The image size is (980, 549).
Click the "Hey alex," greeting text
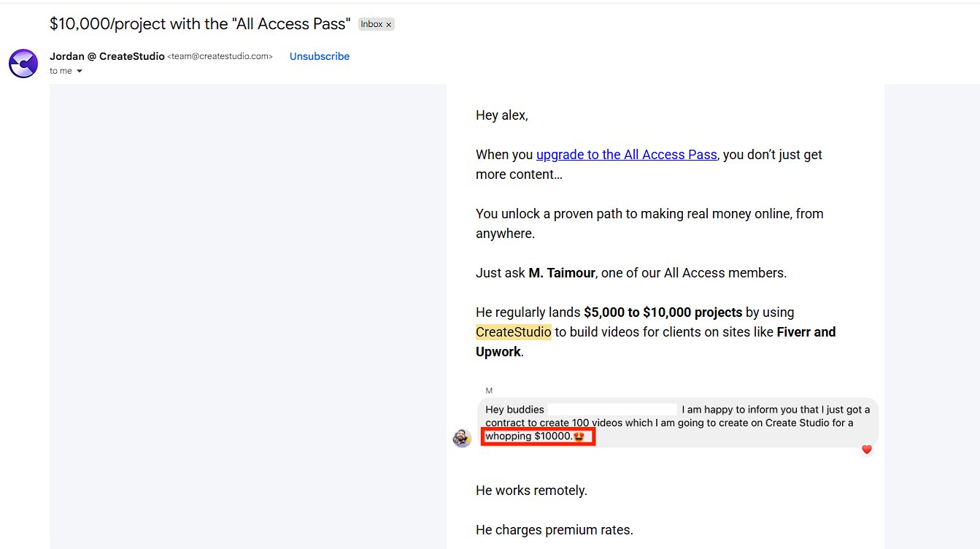[x=502, y=115]
